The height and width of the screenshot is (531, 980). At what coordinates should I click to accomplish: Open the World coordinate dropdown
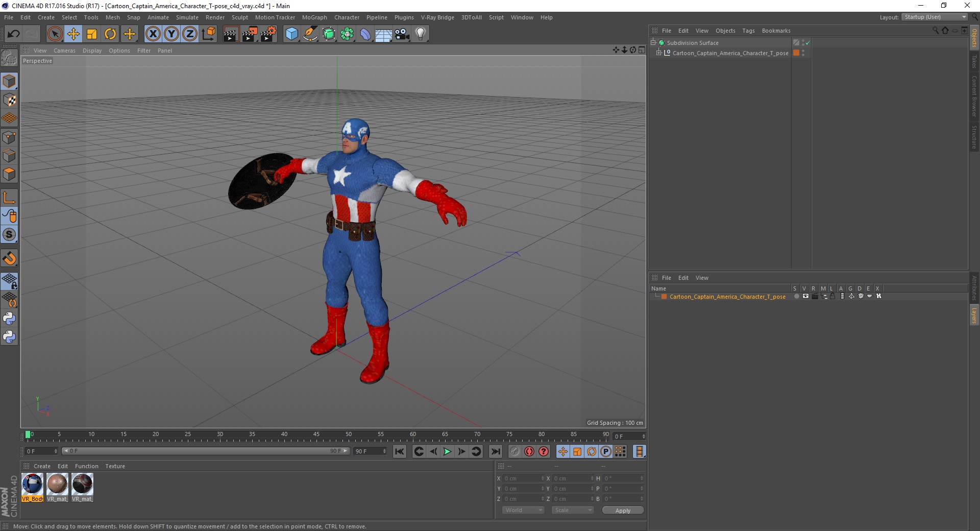523,510
